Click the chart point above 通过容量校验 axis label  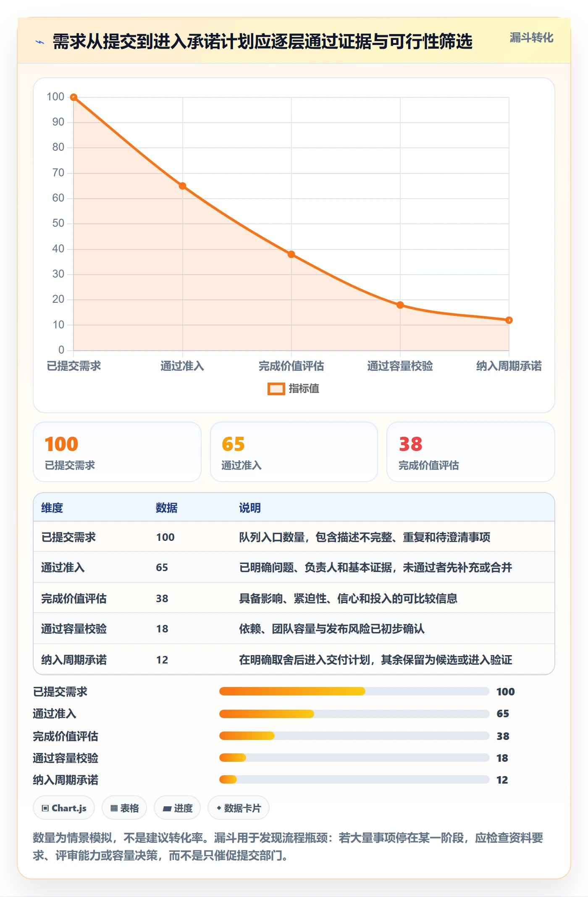coord(400,305)
